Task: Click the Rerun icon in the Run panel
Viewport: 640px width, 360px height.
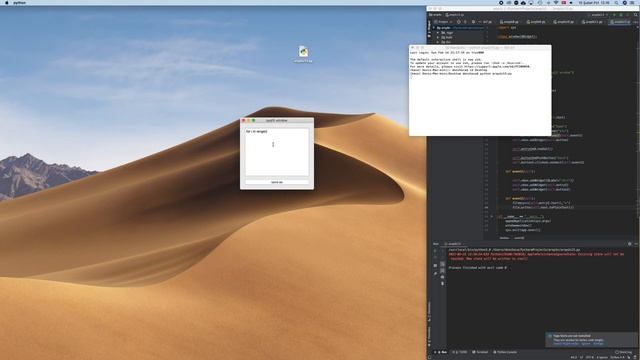Action: 435,250
